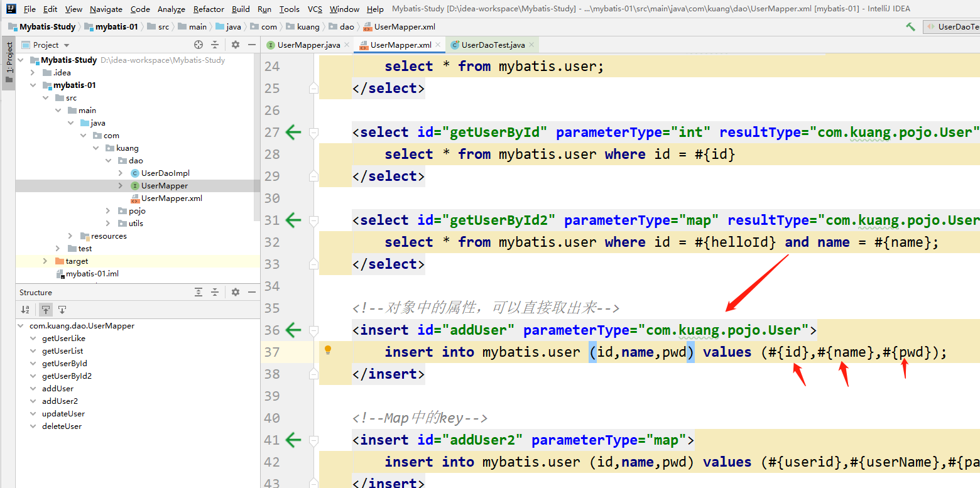
Task: Click the green gutter arrow on line 41
Action: click(x=293, y=440)
